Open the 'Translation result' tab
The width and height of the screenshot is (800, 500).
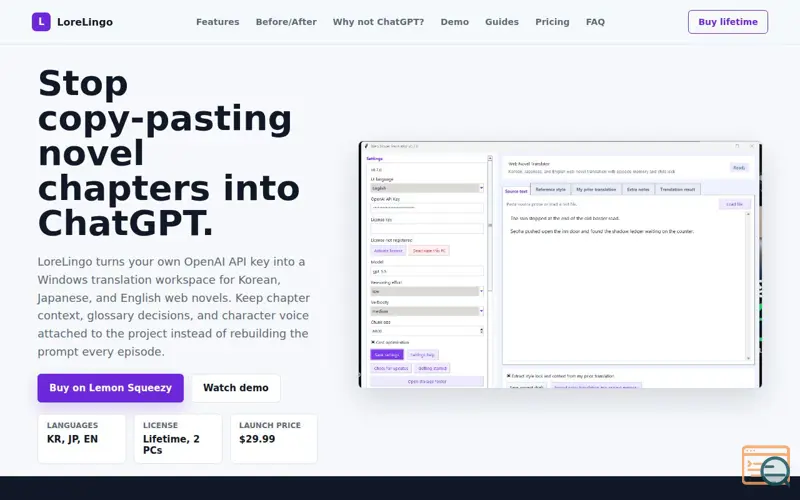[678, 189]
